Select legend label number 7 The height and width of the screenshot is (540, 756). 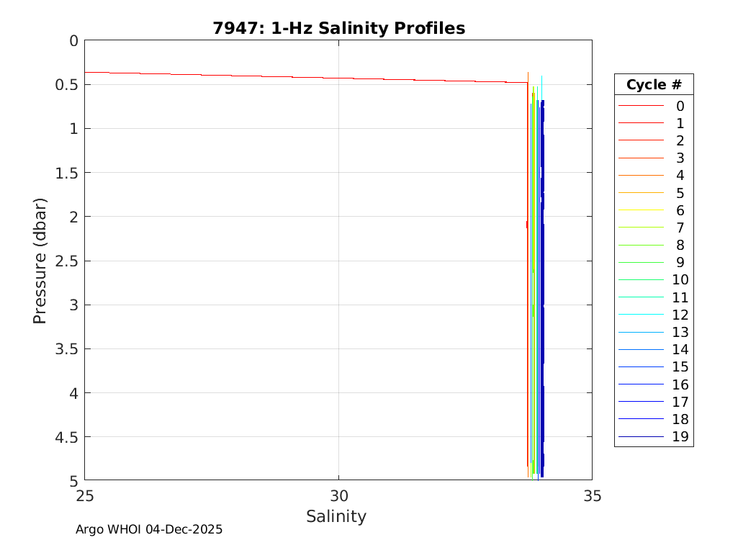coord(680,228)
